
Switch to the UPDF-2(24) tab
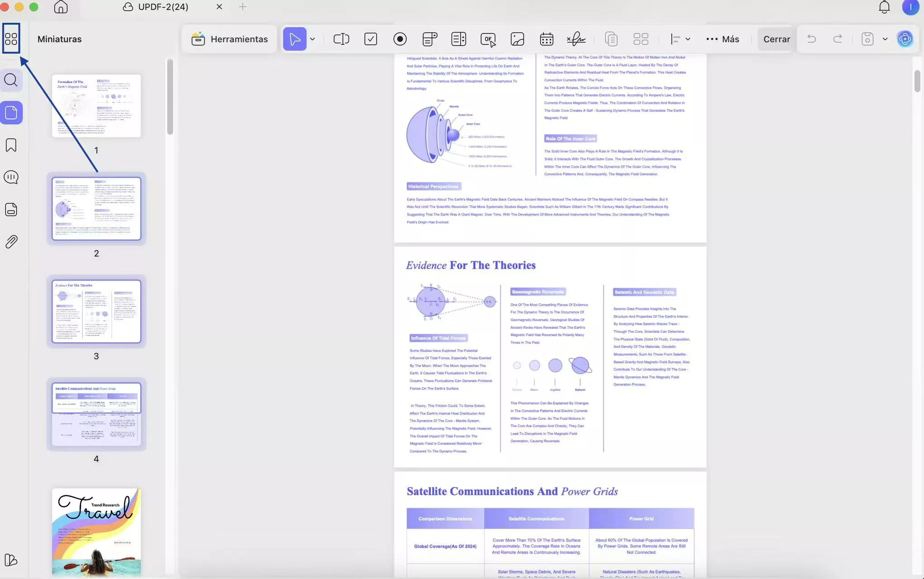pos(163,7)
